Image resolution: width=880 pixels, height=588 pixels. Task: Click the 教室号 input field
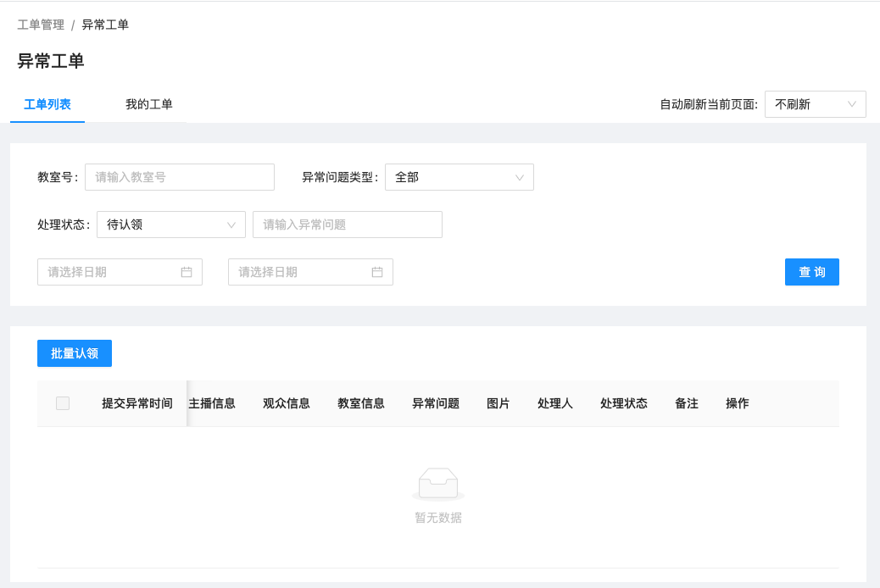pos(179,177)
